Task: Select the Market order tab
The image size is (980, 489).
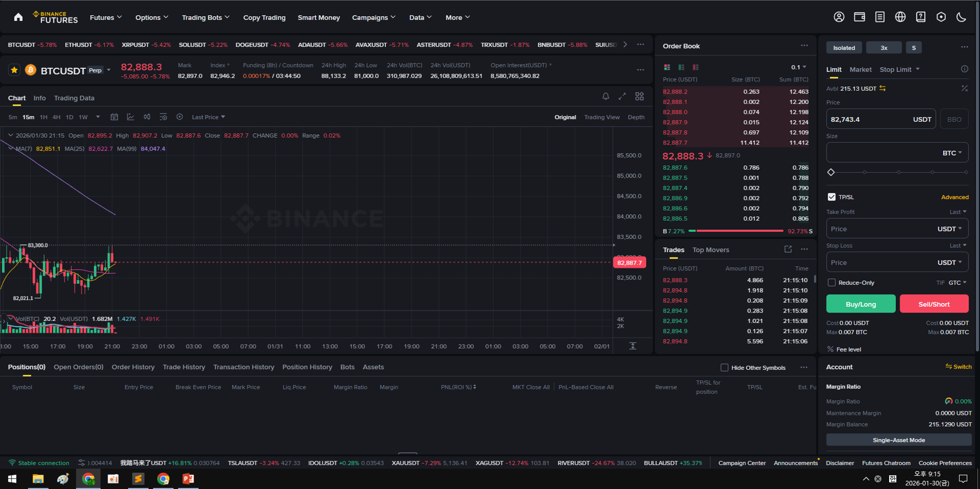Action: [x=860, y=69]
